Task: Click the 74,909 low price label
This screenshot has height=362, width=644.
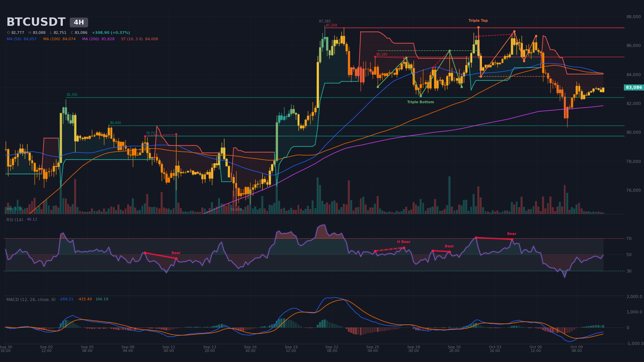Action: point(236,210)
